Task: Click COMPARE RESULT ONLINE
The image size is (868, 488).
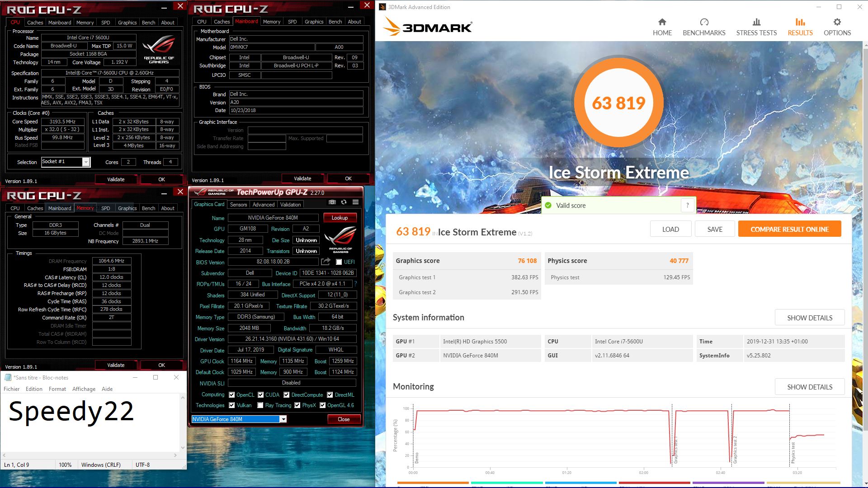Action: coord(789,229)
